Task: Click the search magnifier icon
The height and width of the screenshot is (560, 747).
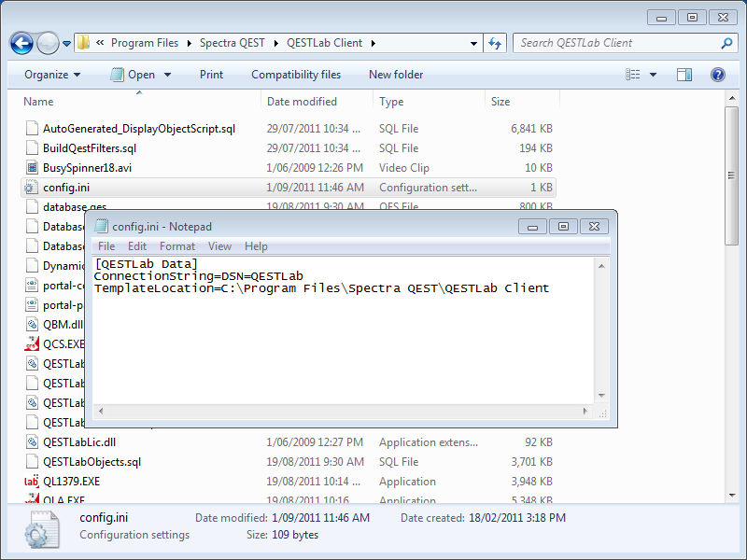Action: [726, 43]
